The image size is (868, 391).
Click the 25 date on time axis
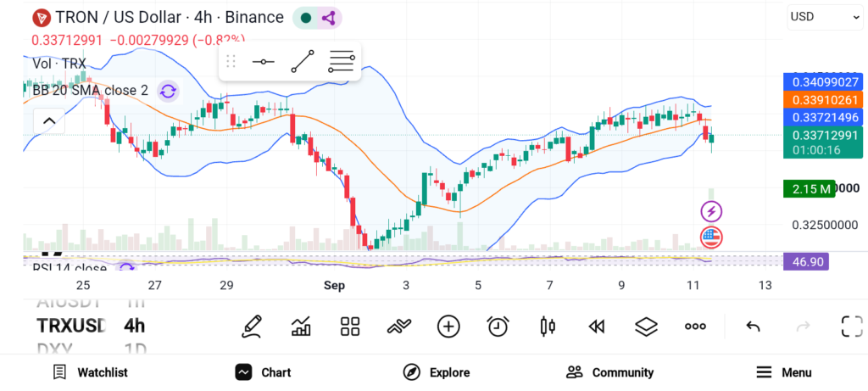click(83, 286)
